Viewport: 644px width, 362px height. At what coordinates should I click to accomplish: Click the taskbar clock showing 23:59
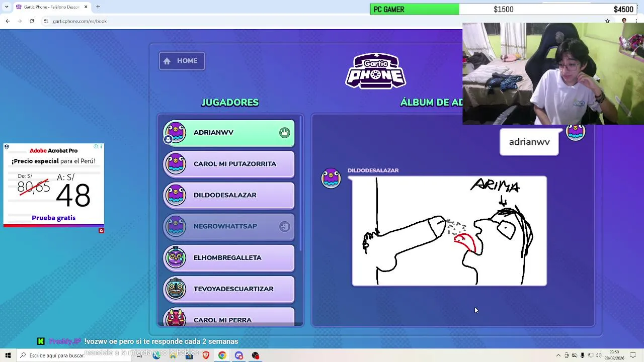614,355
